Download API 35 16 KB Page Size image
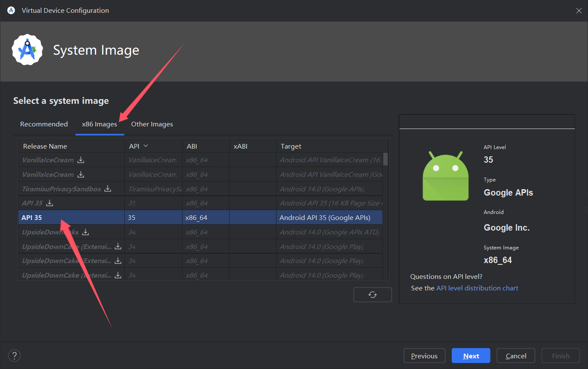Screen dimensions: 588x369 click(x=50, y=203)
